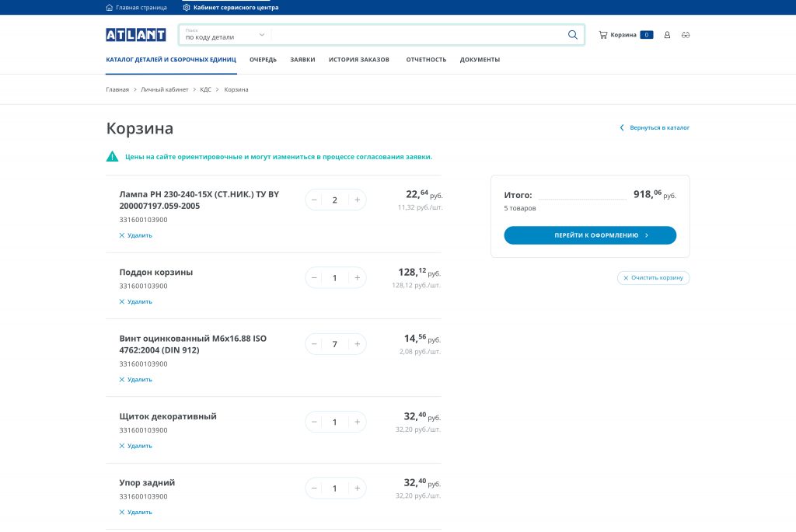Image resolution: width=796 pixels, height=532 pixels.
Task: Remove the Поддон корзины item via Удалить
Action: [136, 301]
